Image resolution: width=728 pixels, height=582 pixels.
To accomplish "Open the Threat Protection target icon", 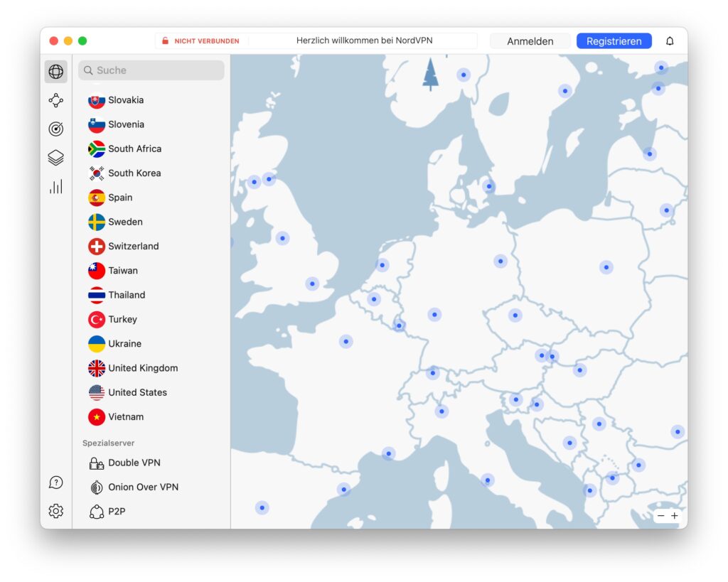I will [x=55, y=129].
